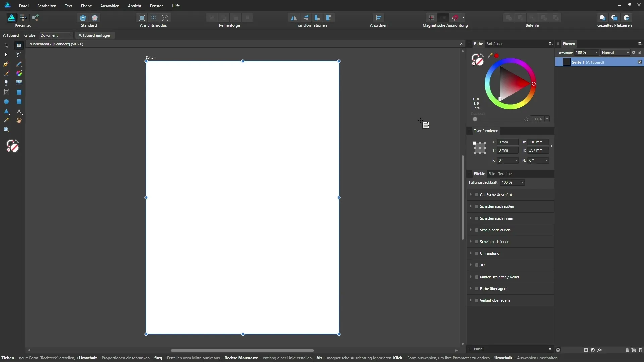Viewport: 644px width, 362px height.
Task: Select the Artboard tool
Action: click(x=19, y=45)
